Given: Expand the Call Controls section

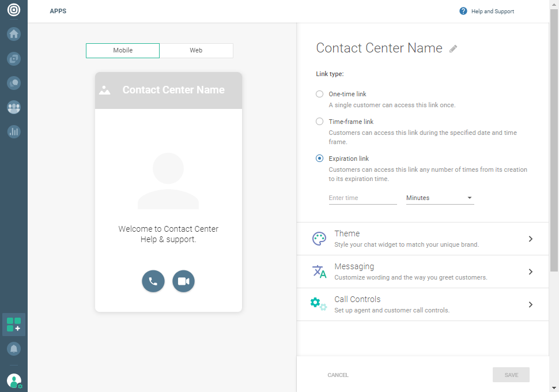Looking at the screenshot, I should click(422, 304).
